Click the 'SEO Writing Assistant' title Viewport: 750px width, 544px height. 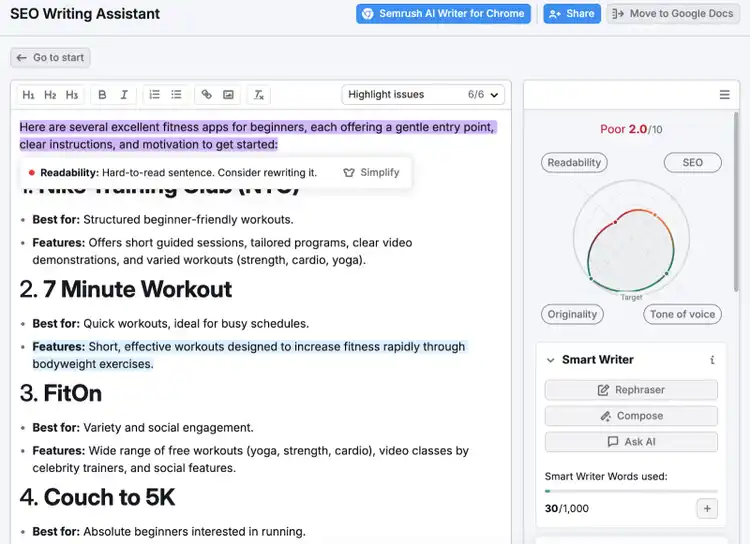click(x=85, y=14)
